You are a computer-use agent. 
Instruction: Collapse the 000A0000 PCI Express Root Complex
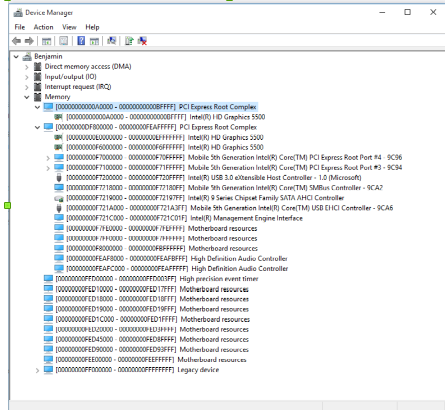37,107
